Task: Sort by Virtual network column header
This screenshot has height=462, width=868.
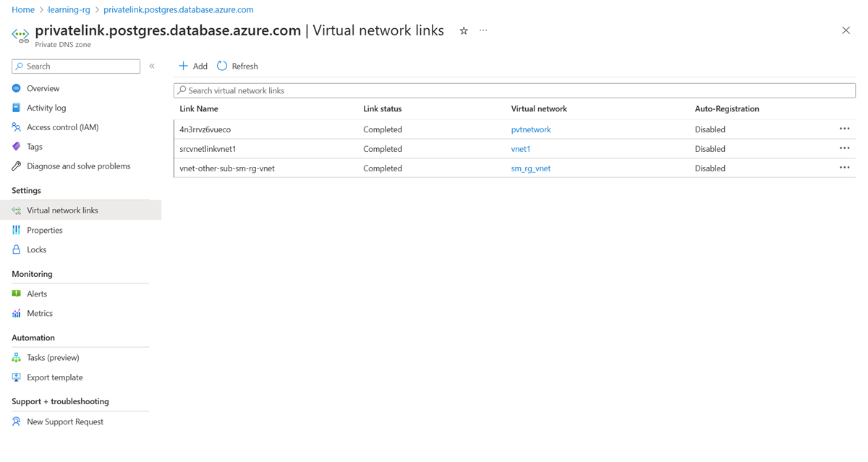Action: pyautogui.click(x=539, y=108)
